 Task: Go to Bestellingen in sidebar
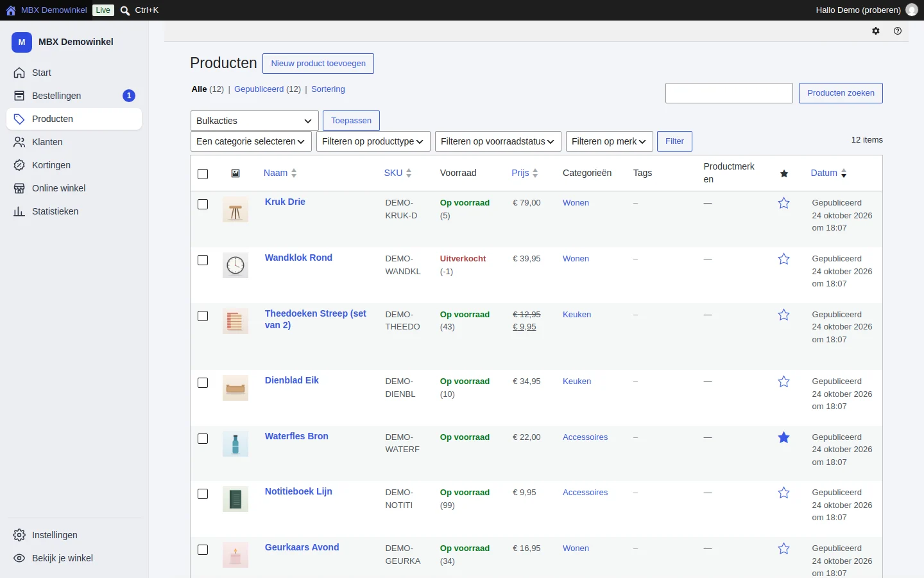pyautogui.click(x=74, y=96)
